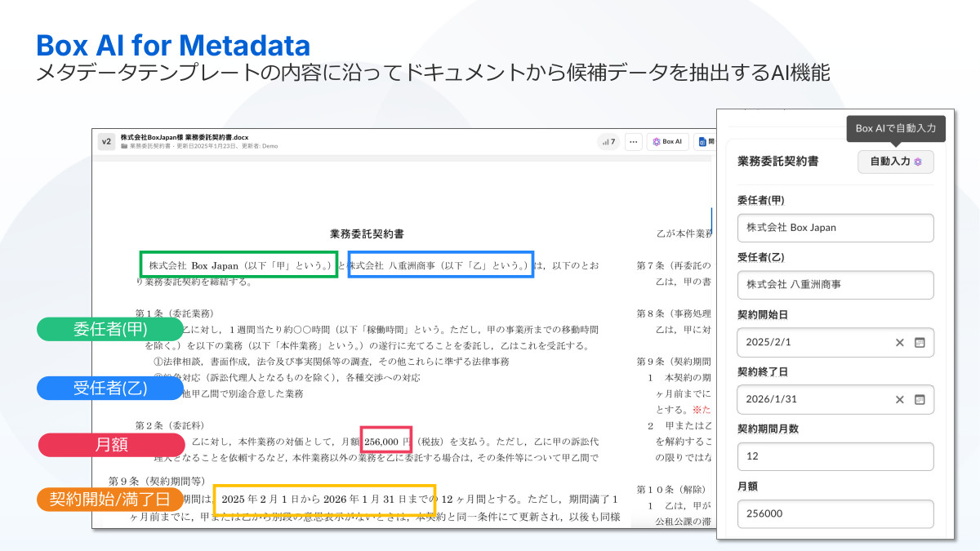Click 株式会社 Box Japan text in document
Viewport: 980px width, 551px height.
click(194, 265)
